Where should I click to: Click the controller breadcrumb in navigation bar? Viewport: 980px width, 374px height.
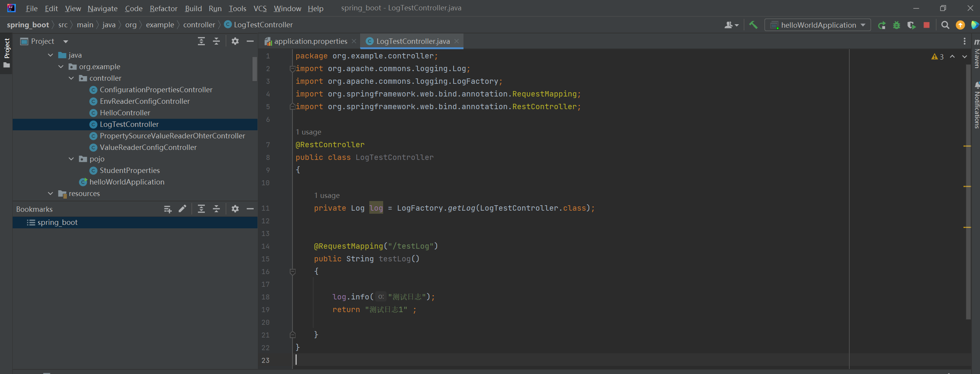[x=199, y=25]
